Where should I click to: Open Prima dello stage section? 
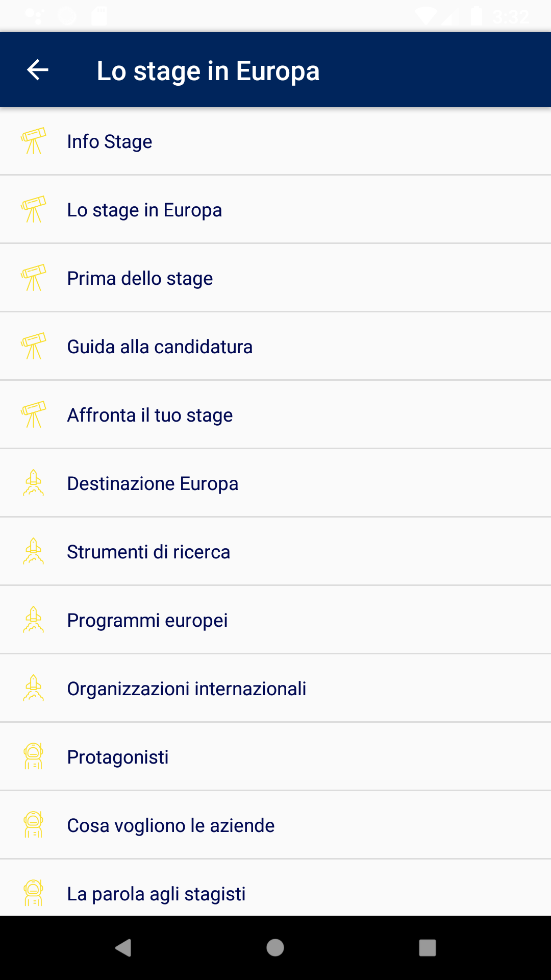coord(140,278)
